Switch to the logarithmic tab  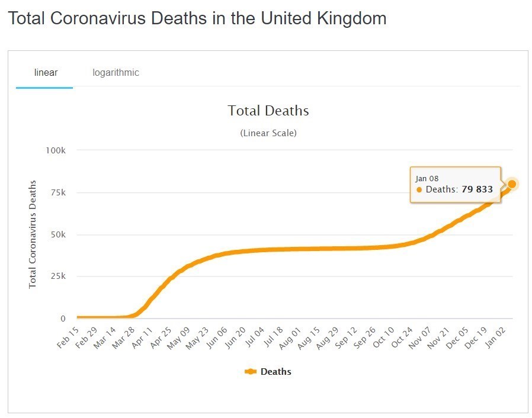click(116, 73)
